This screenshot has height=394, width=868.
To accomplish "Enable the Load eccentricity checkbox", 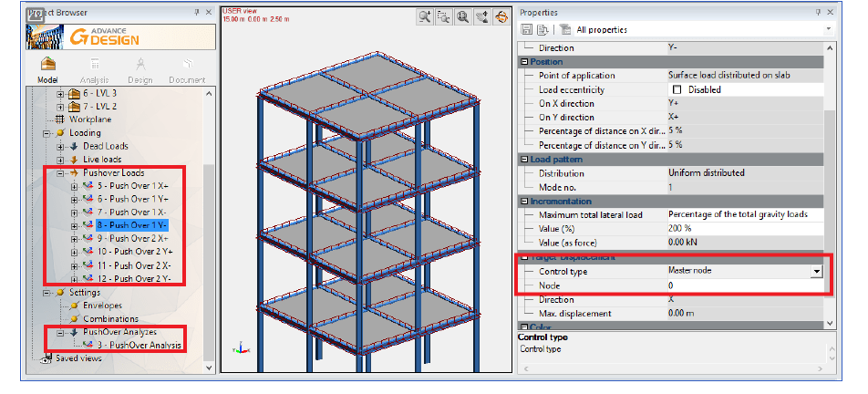I will tap(677, 90).
